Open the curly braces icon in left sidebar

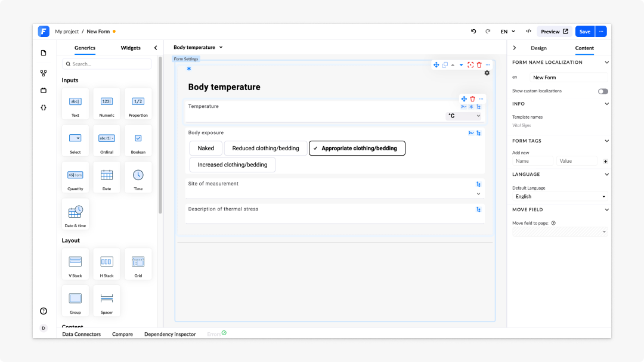[44, 108]
